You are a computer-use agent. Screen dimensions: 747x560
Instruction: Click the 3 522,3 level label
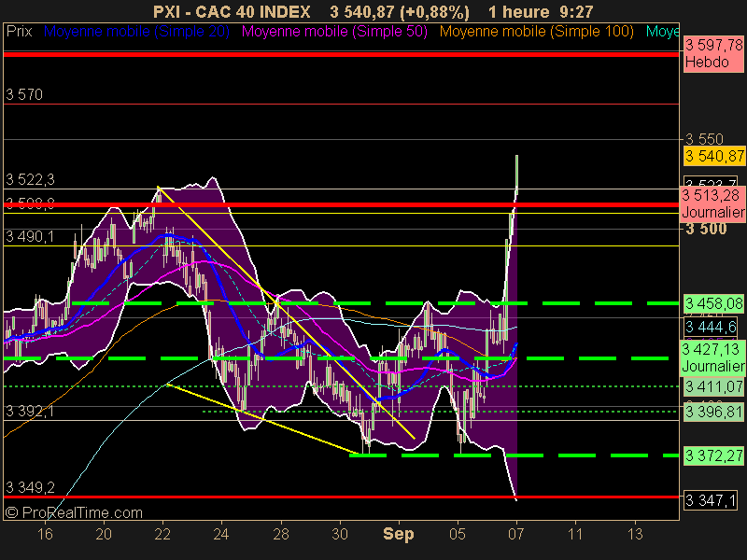30,179
